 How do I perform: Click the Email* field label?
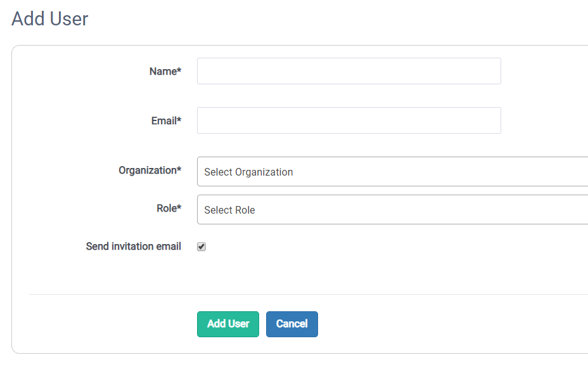point(165,120)
